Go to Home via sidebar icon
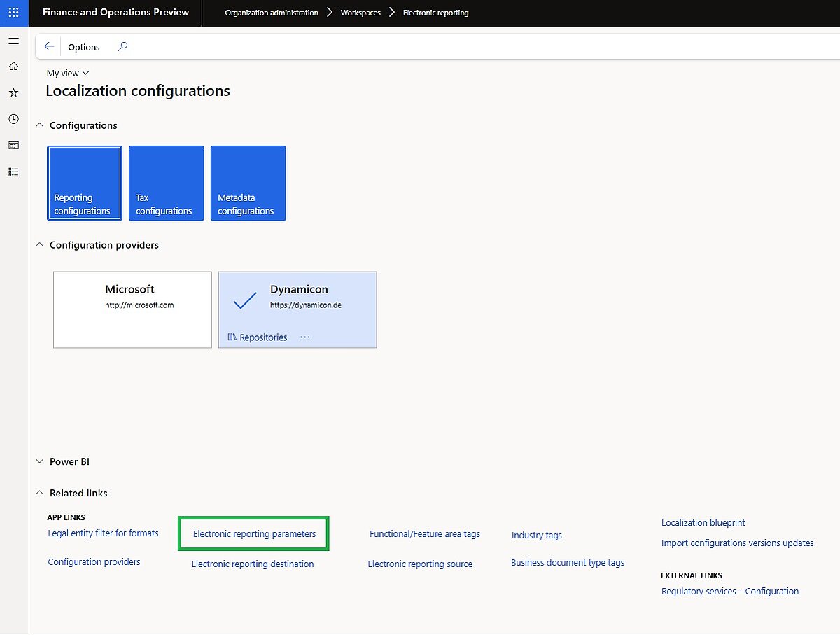The image size is (840, 635). point(13,66)
